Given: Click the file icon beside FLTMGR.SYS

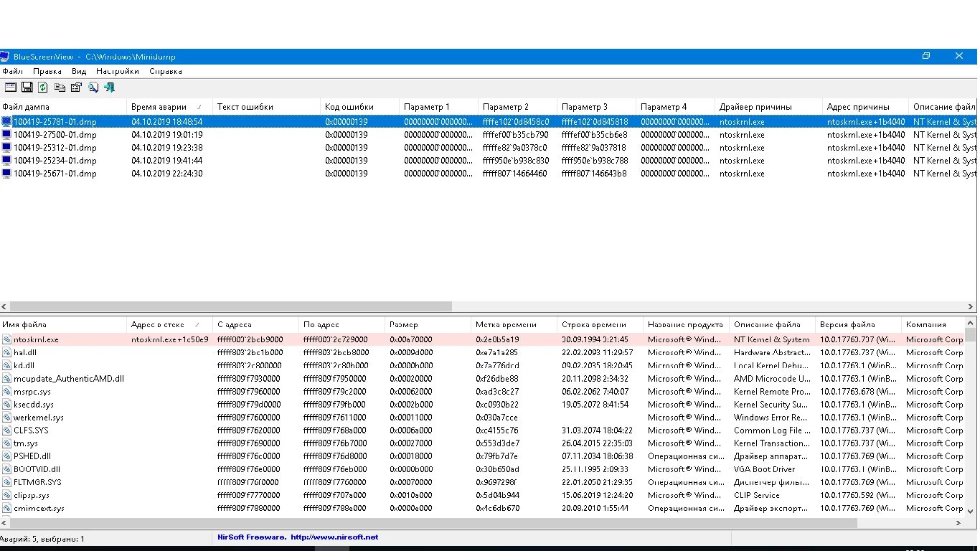Looking at the screenshot, I should click(x=7, y=481).
